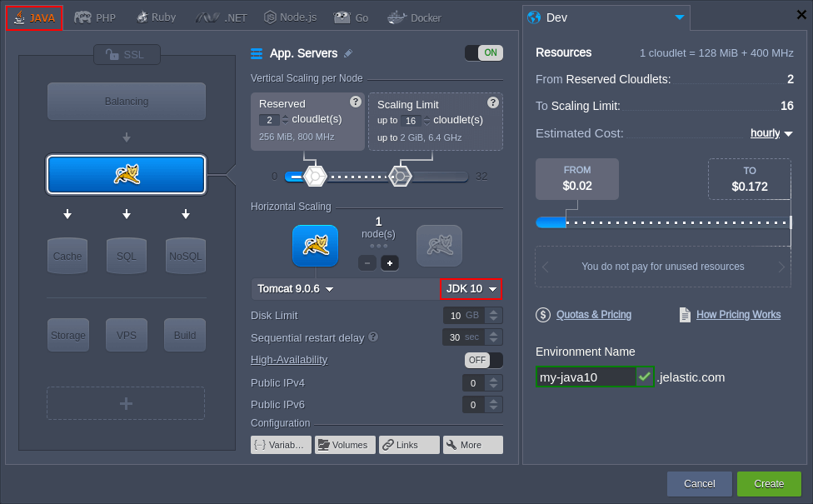Open the JDK 10 version dropdown

(471, 289)
